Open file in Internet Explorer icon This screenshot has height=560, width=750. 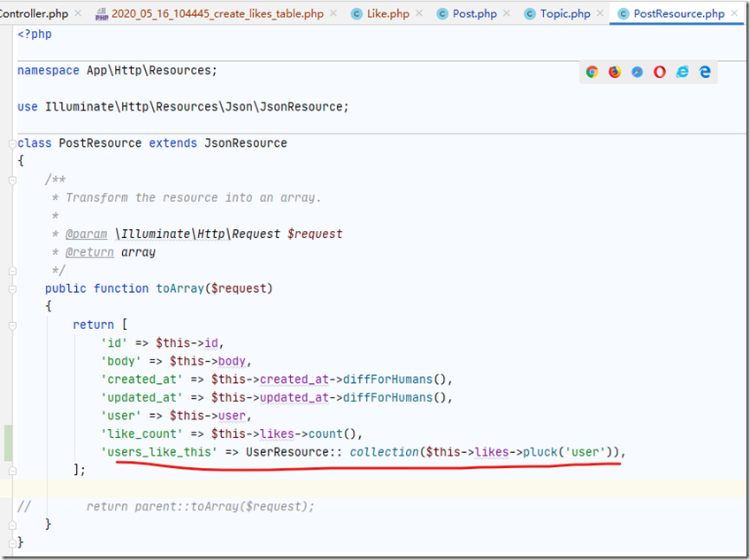click(682, 72)
